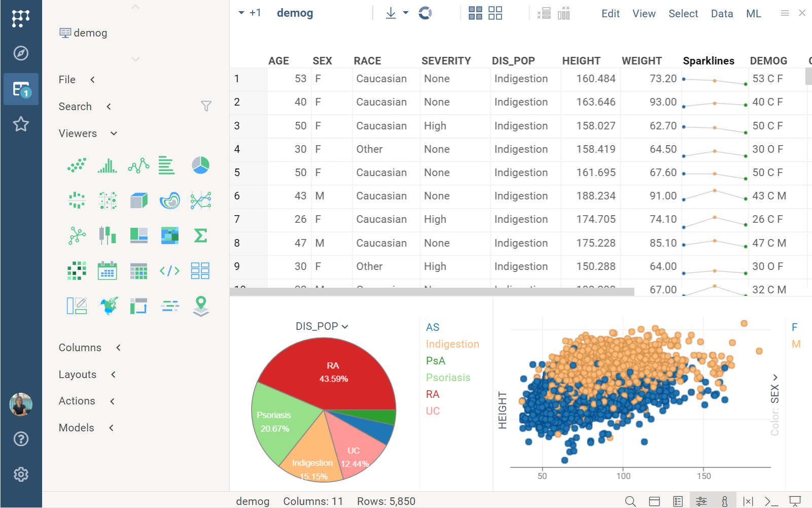Open the compass Browse icon in sidebar
812x508 pixels.
[21, 53]
